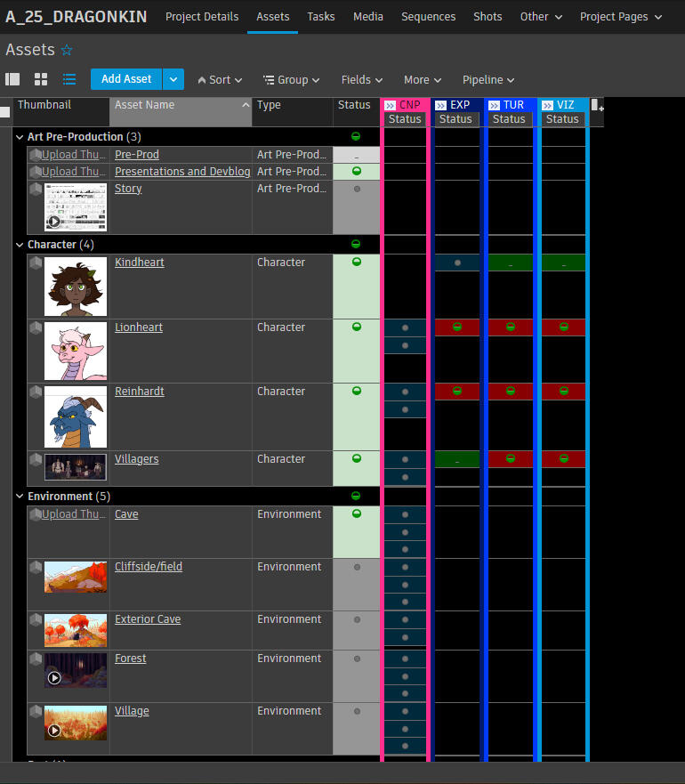Sort by the Asset Name column header
The width and height of the screenshot is (685, 784).
click(x=181, y=111)
